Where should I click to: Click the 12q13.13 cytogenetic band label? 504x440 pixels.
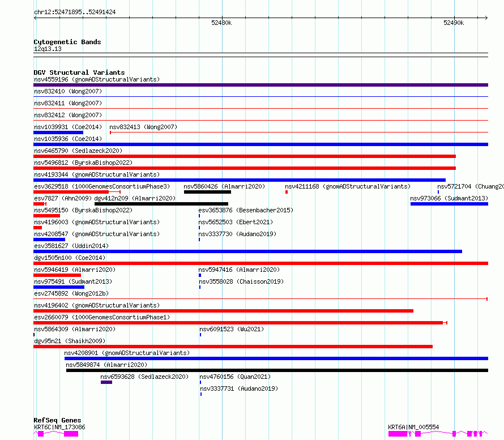coord(48,49)
